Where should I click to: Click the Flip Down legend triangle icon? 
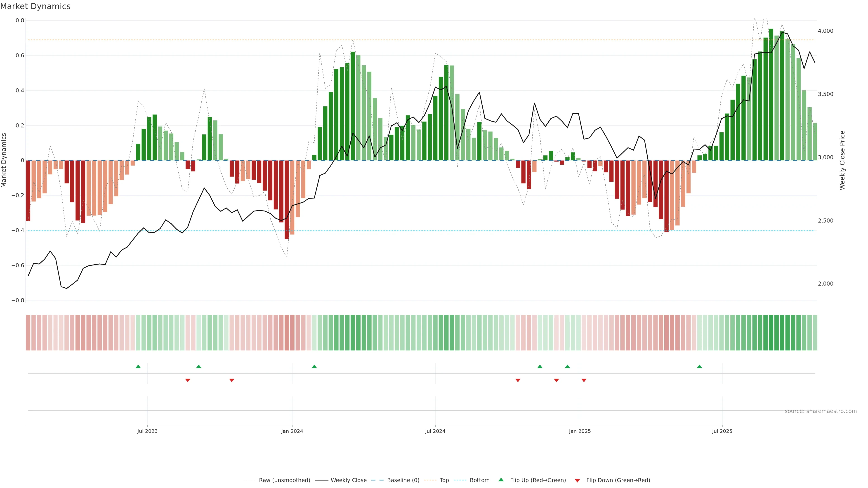pos(577,480)
